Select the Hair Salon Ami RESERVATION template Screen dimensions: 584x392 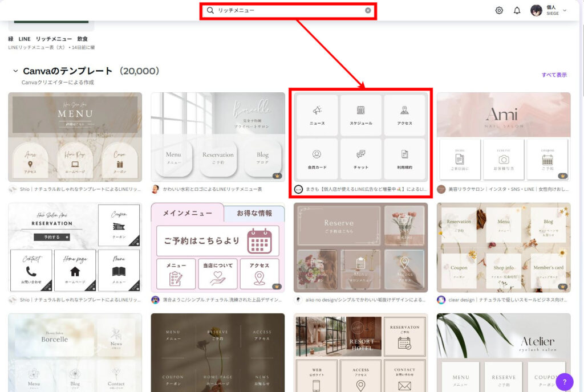75,247
